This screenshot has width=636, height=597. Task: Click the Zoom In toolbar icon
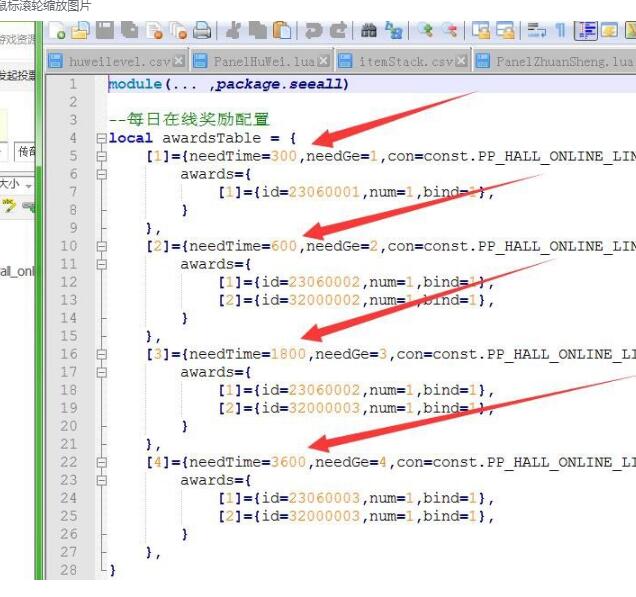coord(425,31)
